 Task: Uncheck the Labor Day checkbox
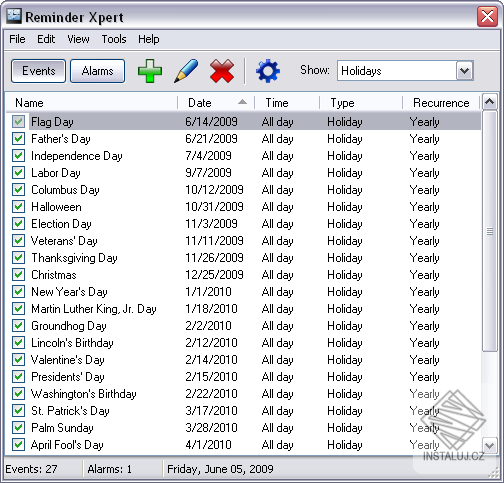tap(18, 172)
